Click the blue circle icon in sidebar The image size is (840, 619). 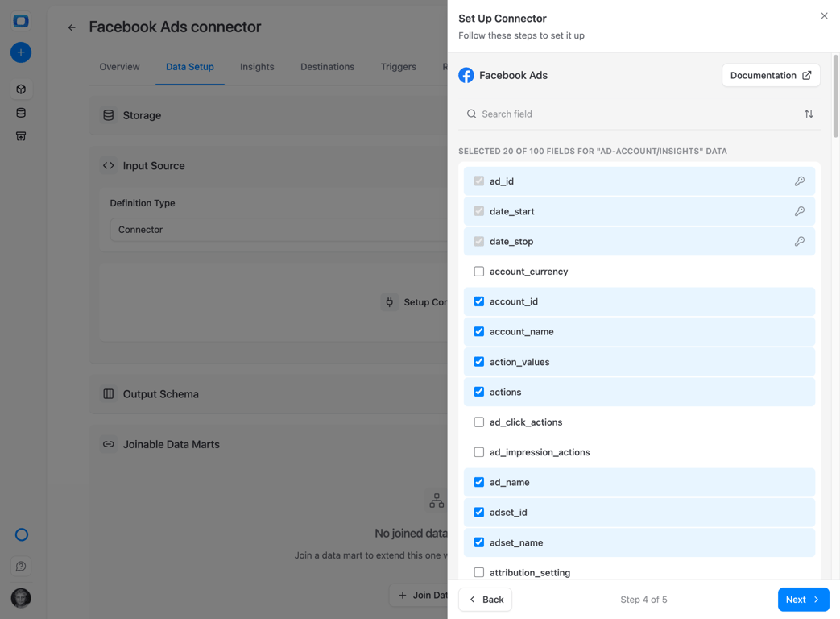click(x=22, y=534)
